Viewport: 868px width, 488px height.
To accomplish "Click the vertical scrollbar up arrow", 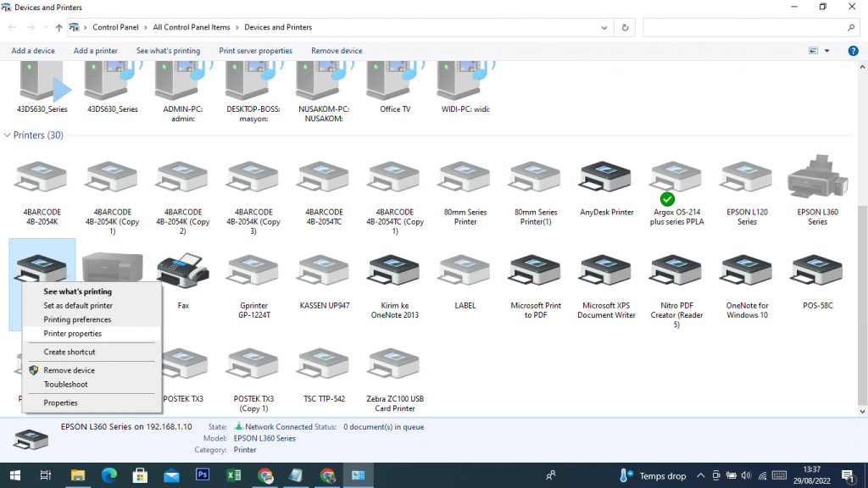I will [x=862, y=67].
